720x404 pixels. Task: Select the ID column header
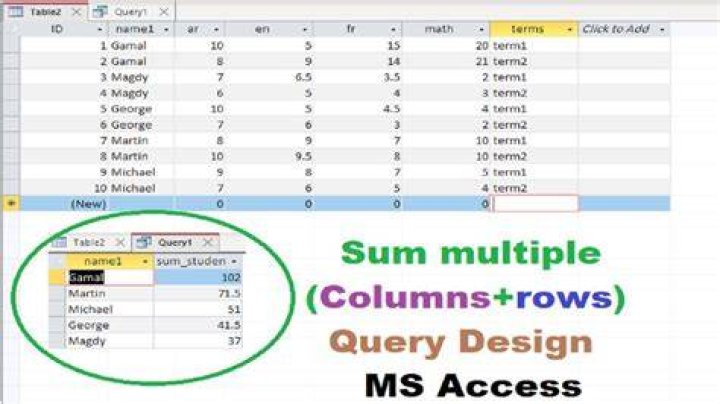(64, 29)
